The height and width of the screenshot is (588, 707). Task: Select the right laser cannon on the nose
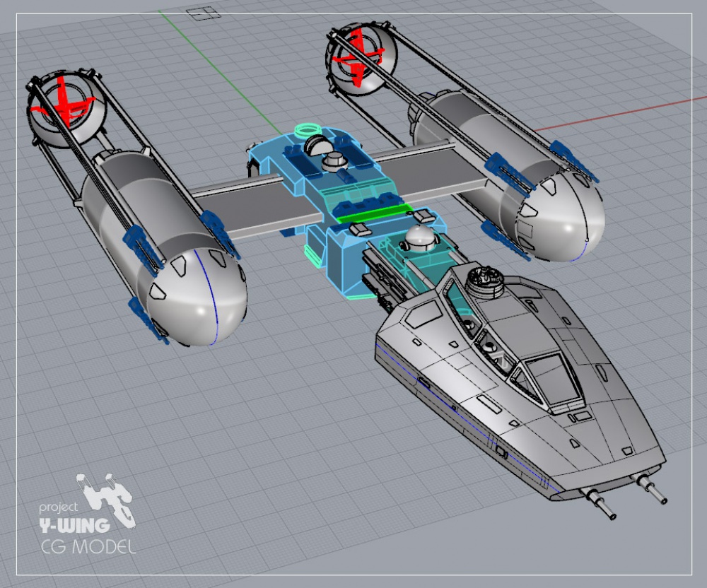(649, 488)
